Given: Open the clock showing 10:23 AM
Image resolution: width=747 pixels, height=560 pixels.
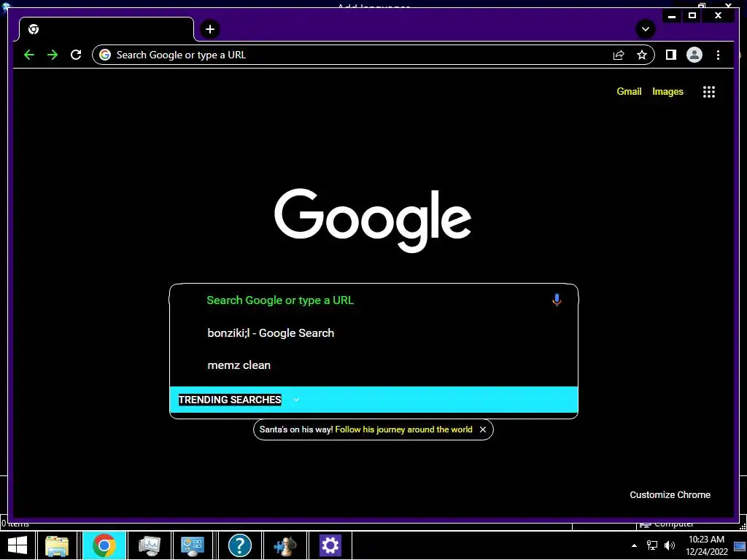Looking at the screenshot, I should pyautogui.click(x=706, y=545).
